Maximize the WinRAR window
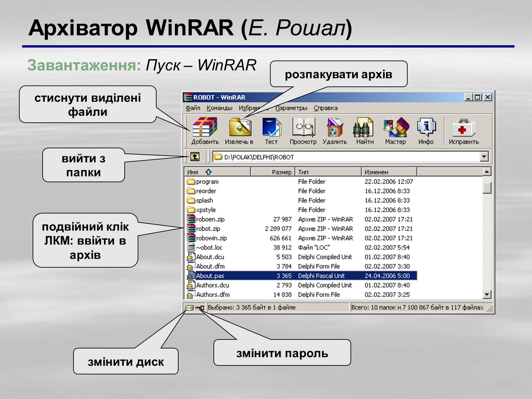Viewport: 532px width, 399px height. (477, 97)
